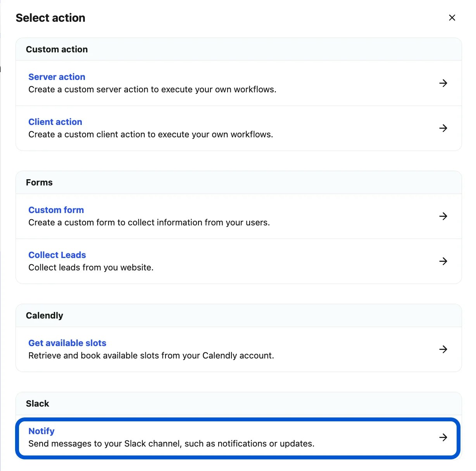Click the Calendly section header
Viewport: 476px width, 471px height.
click(44, 315)
